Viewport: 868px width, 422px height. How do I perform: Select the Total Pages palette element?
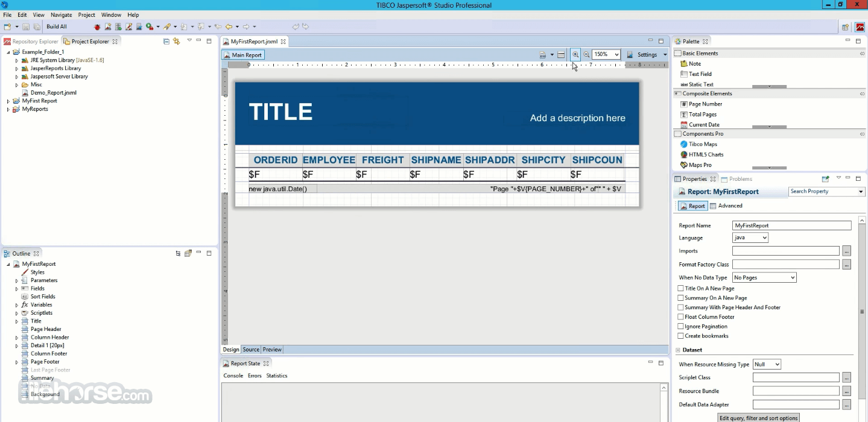click(x=699, y=114)
